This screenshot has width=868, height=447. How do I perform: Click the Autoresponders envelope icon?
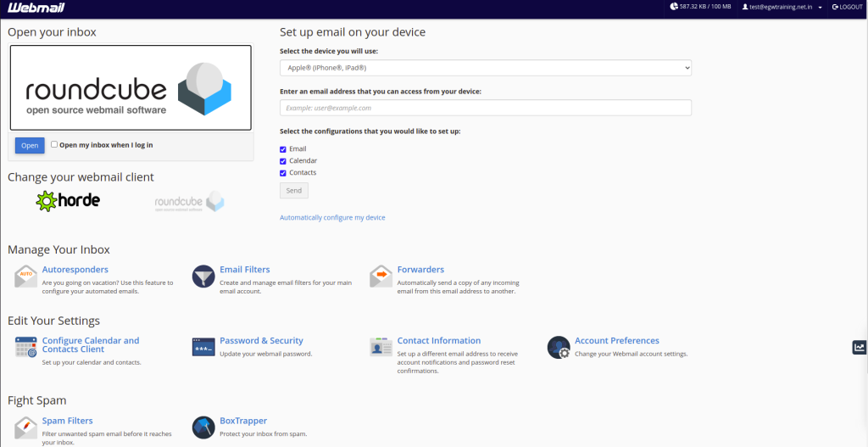tap(25, 277)
